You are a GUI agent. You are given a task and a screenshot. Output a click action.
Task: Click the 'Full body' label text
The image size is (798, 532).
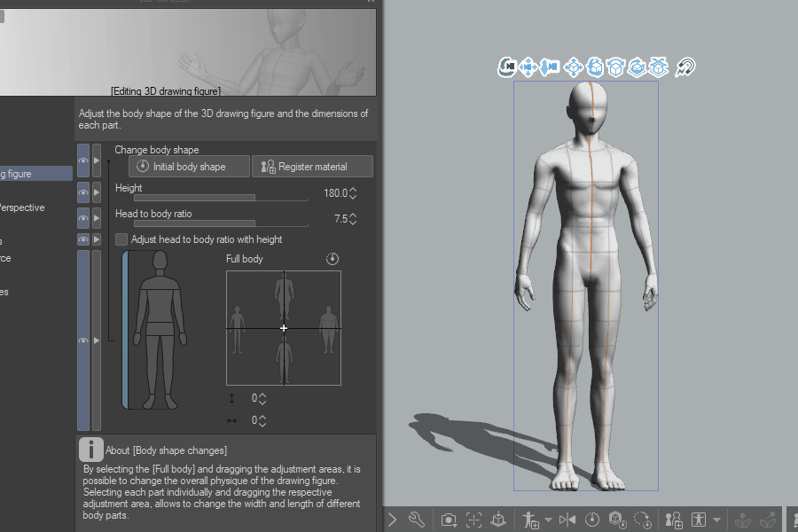pyautogui.click(x=245, y=259)
